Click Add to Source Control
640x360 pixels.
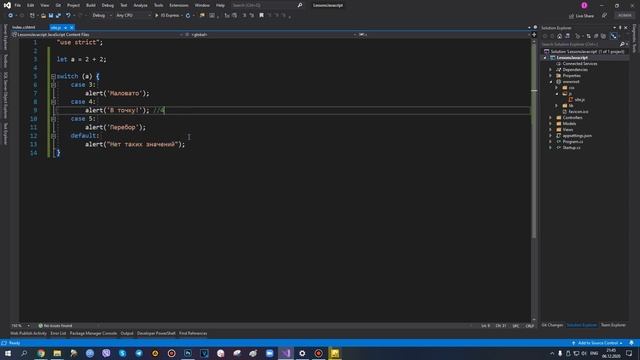(598, 343)
